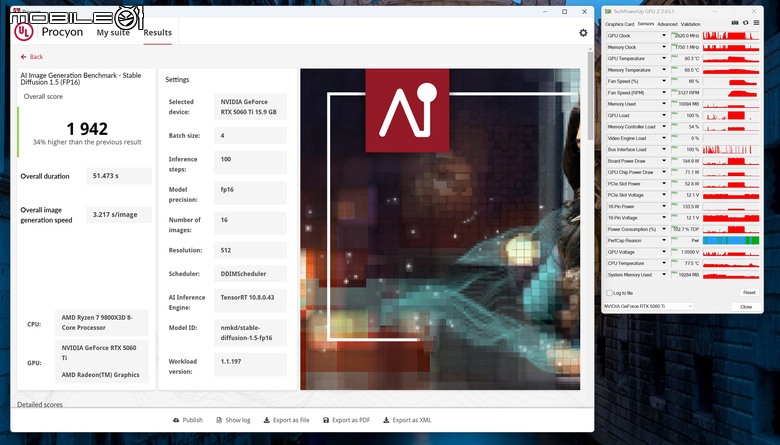Screen dimensions: 780x445
Task: Click the Scheduler value DDIMScheduler
Action: tap(250, 273)
